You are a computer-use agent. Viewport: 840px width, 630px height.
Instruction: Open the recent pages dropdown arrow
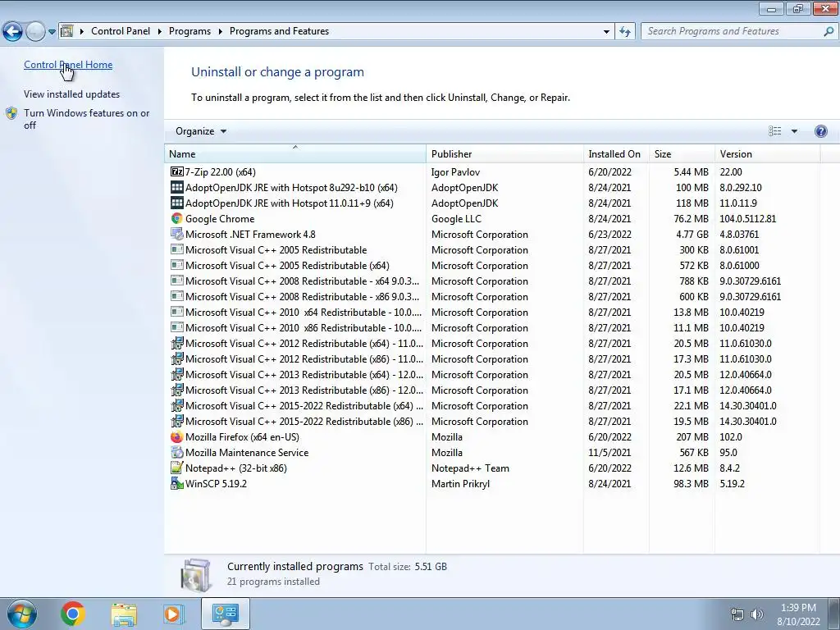52,32
